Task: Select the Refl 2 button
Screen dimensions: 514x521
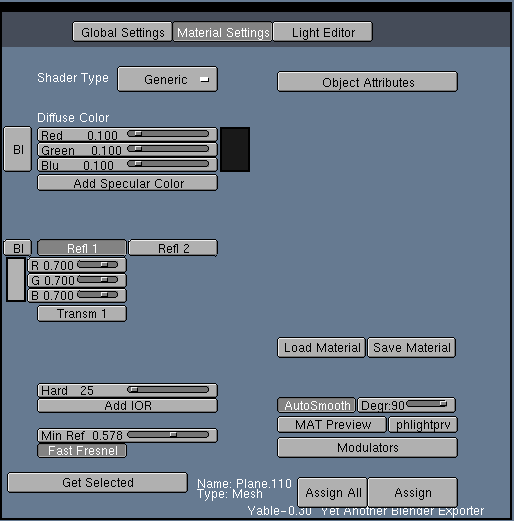Action: pyautogui.click(x=173, y=248)
